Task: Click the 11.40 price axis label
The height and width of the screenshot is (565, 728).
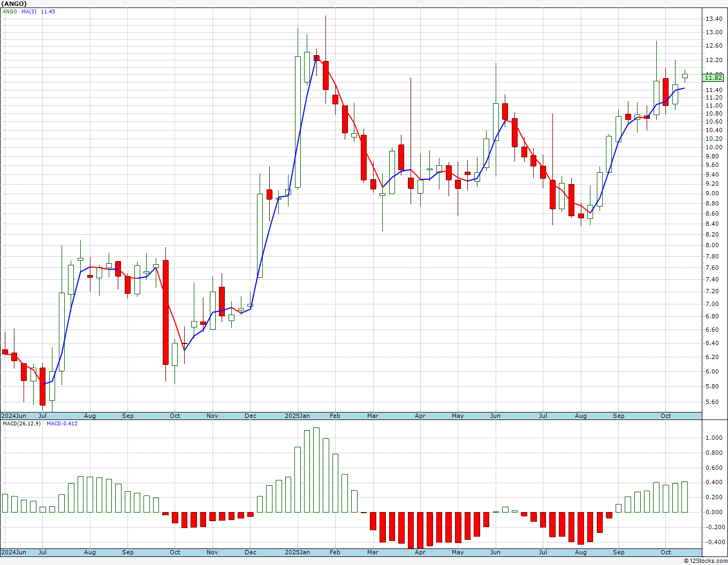Action: pyautogui.click(x=713, y=90)
